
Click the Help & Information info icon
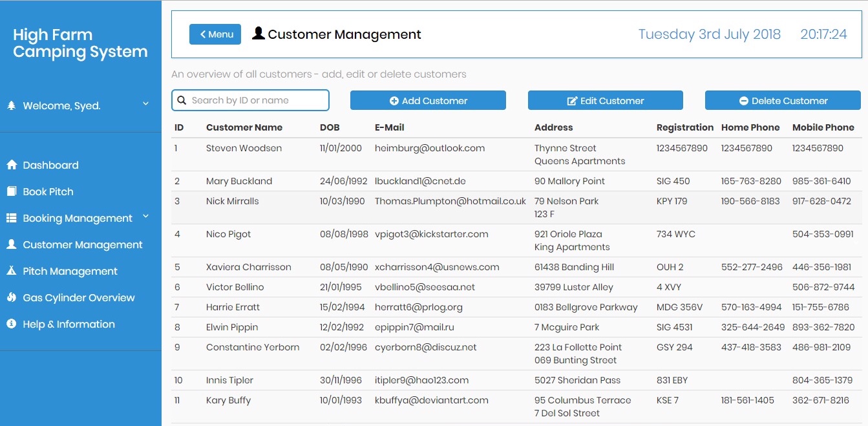(11, 324)
